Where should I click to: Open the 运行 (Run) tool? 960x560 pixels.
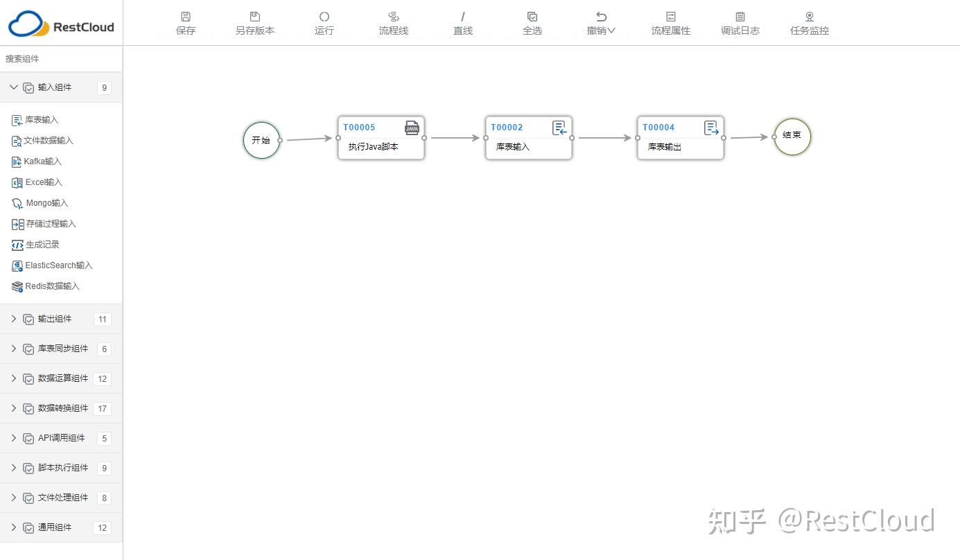(x=324, y=22)
